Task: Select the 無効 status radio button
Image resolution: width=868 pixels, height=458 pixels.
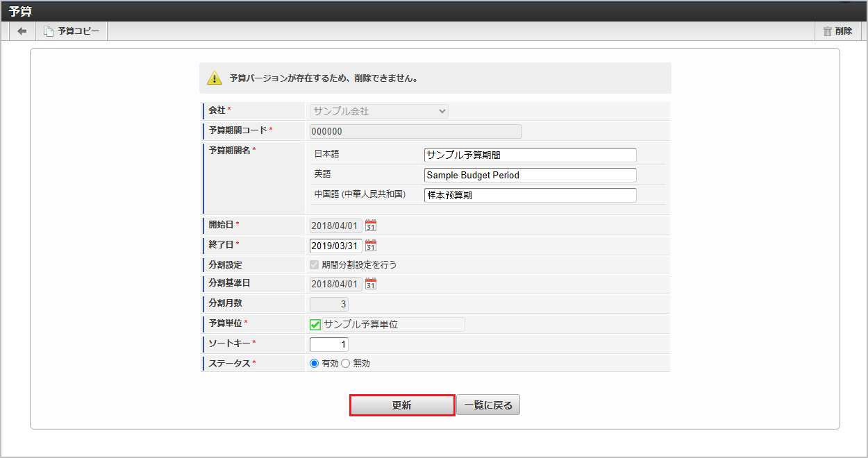Action: (x=345, y=363)
